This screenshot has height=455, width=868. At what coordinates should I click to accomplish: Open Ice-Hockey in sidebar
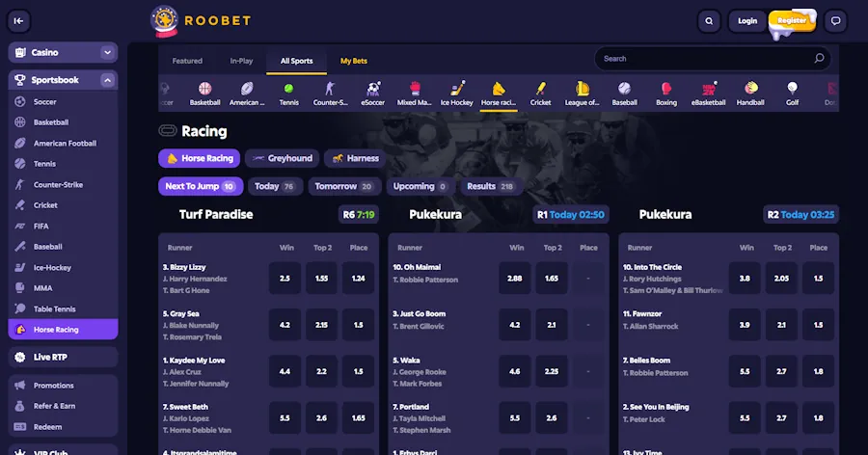[63, 268]
